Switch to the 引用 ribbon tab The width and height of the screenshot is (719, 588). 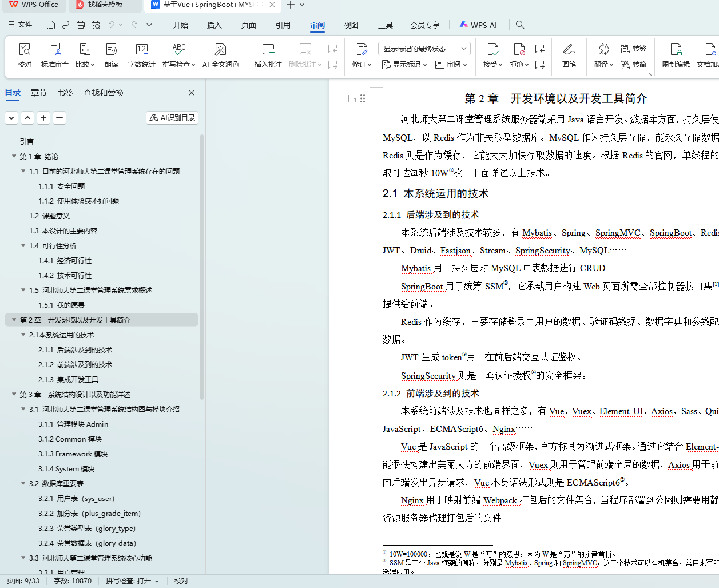click(283, 25)
